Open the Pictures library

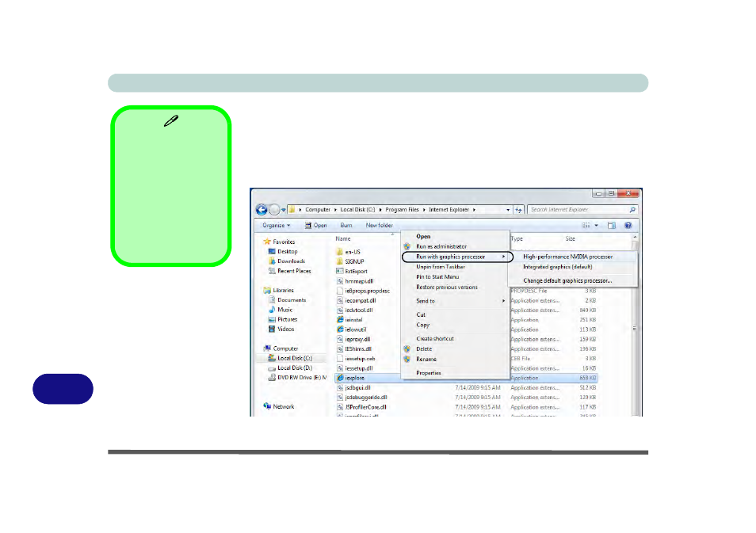tap(283, 319)
